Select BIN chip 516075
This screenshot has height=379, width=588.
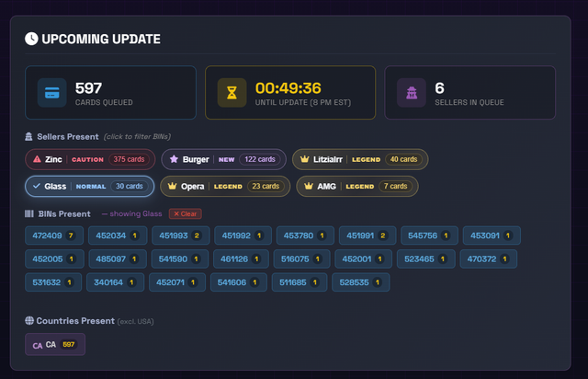(301, 258)
